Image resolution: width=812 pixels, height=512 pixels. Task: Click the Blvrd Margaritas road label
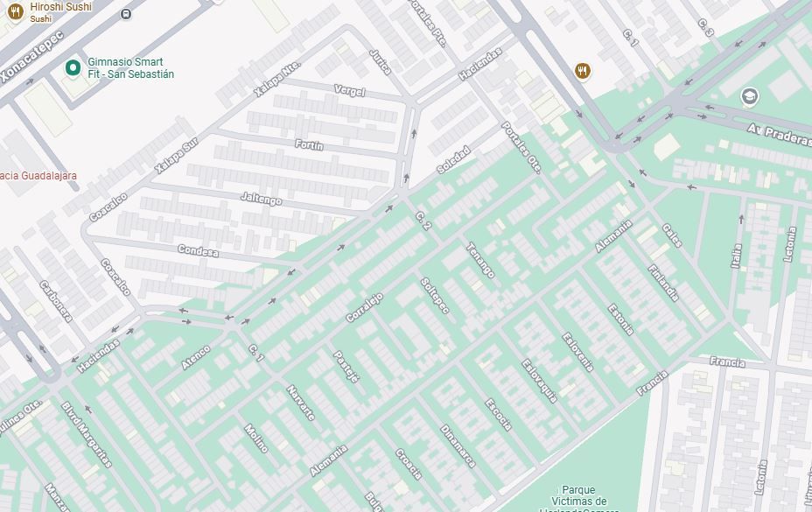[x=87, y=434]
